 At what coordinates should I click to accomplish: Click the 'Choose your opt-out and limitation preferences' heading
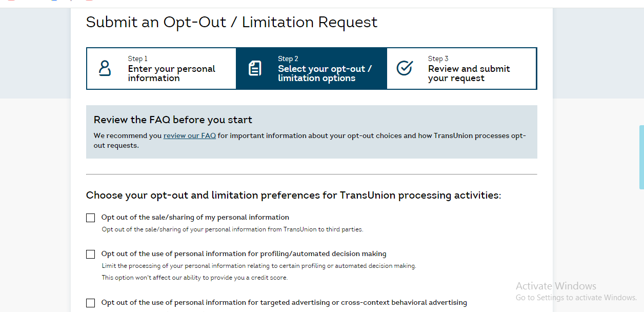pyautogui.click(x=293, y=195)
